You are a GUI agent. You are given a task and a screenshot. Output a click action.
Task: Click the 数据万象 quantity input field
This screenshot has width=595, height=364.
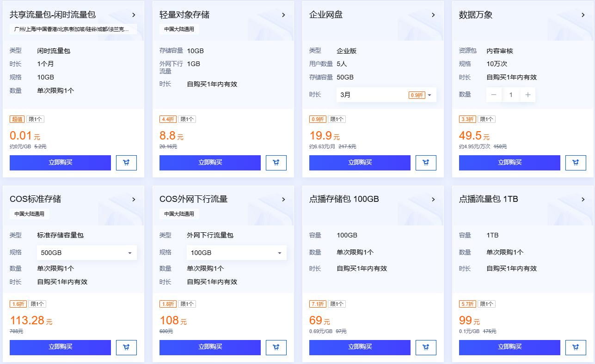pos(512,95)
